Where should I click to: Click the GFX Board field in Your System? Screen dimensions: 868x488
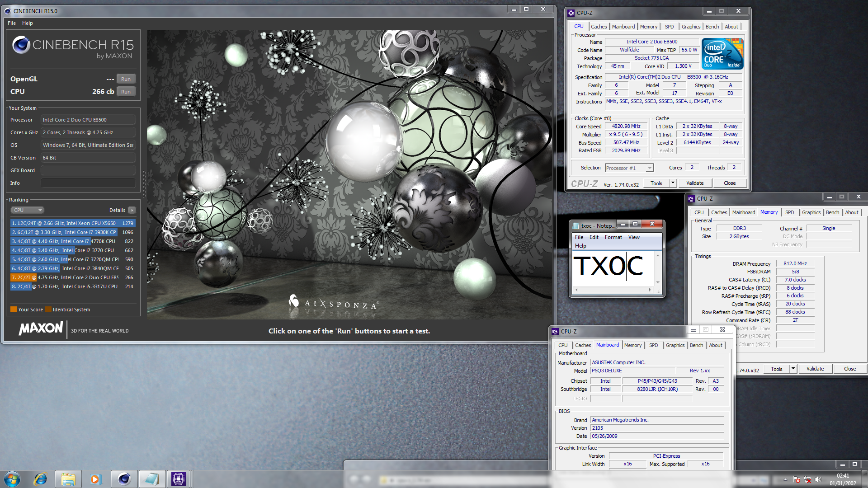(88, 170)
